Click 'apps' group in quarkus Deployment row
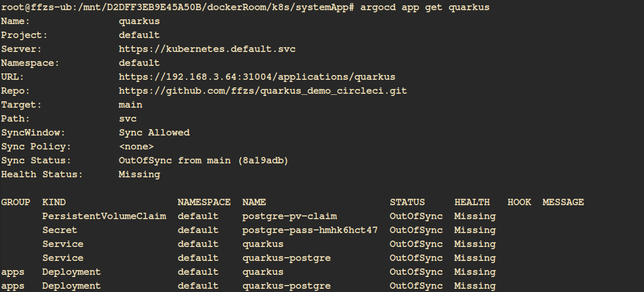644x292 pixels. click(x=13, y=272)
